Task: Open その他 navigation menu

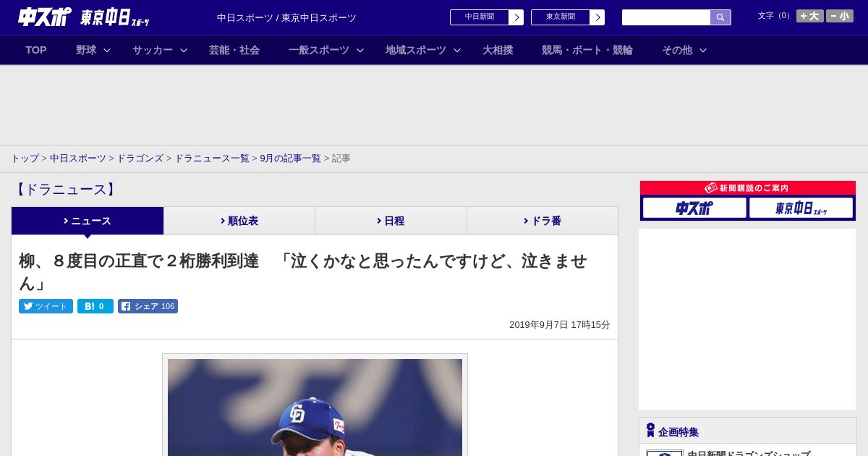Action: coord(677,50)
